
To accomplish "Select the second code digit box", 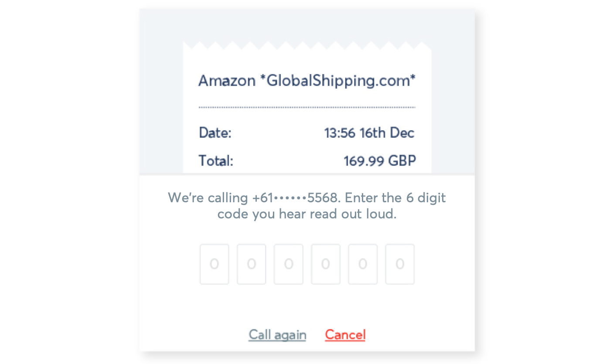I will click(x=251, y=264).
